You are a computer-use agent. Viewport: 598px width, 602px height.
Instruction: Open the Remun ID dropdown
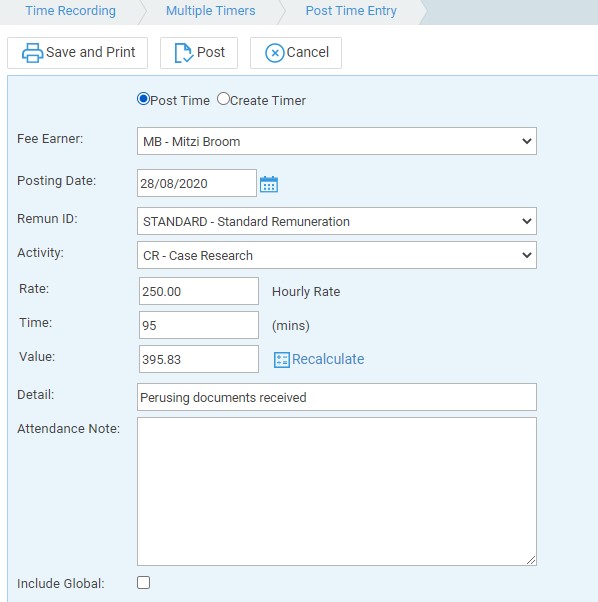[337, 221]
